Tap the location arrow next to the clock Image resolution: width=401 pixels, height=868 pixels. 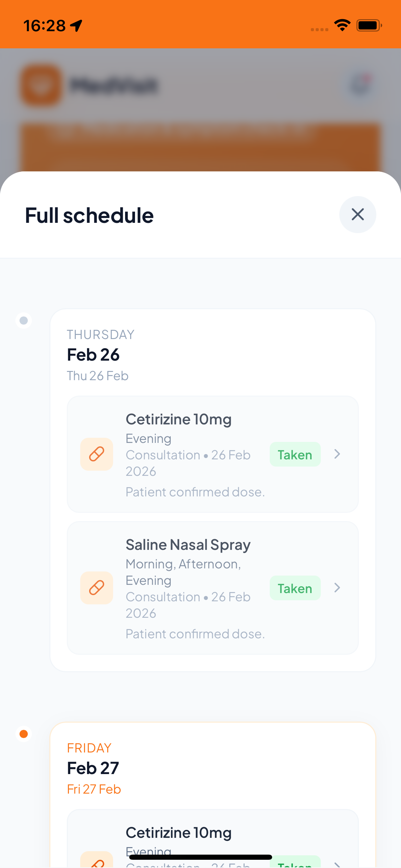point(76,25)
